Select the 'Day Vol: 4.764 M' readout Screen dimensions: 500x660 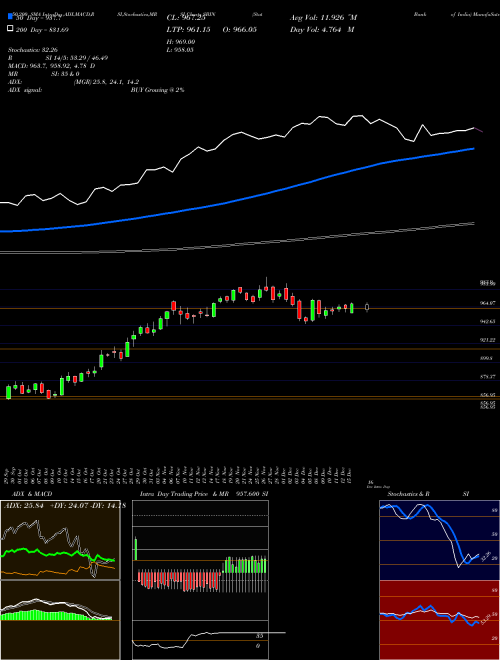[322, 30]
